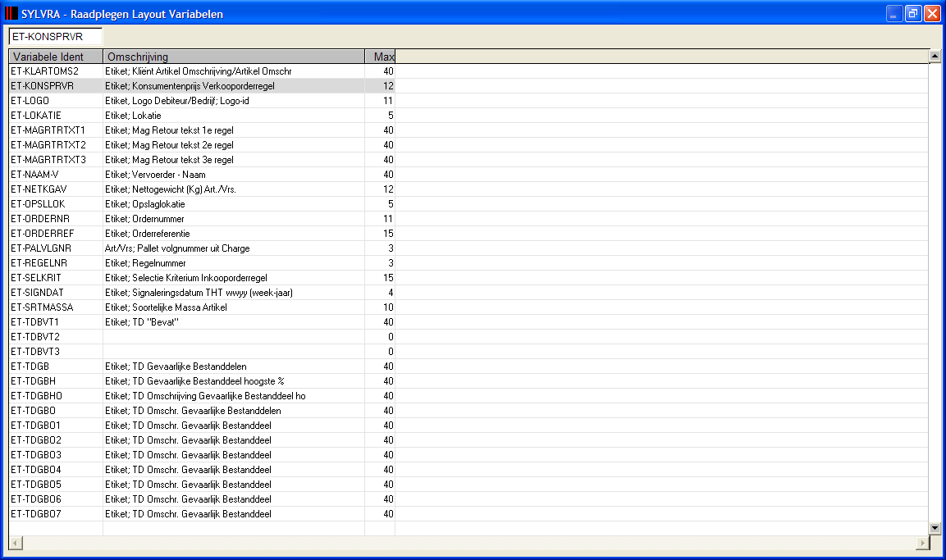The image size is (946, 560).
Task: Select the ET-MAGRTRTXT1 variable
Action: pyautogui.click(x=48, y=130)
